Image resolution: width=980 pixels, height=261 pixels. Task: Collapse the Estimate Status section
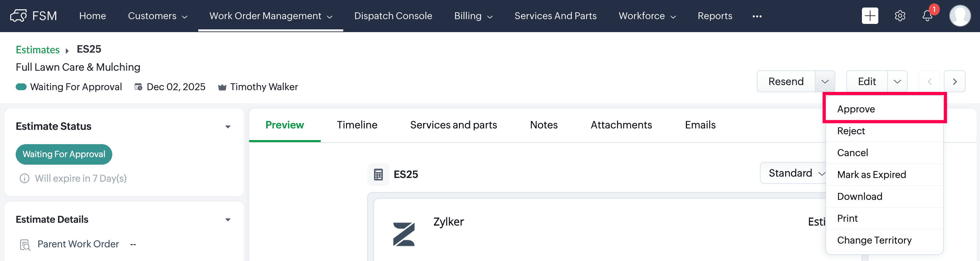[228, 126]
